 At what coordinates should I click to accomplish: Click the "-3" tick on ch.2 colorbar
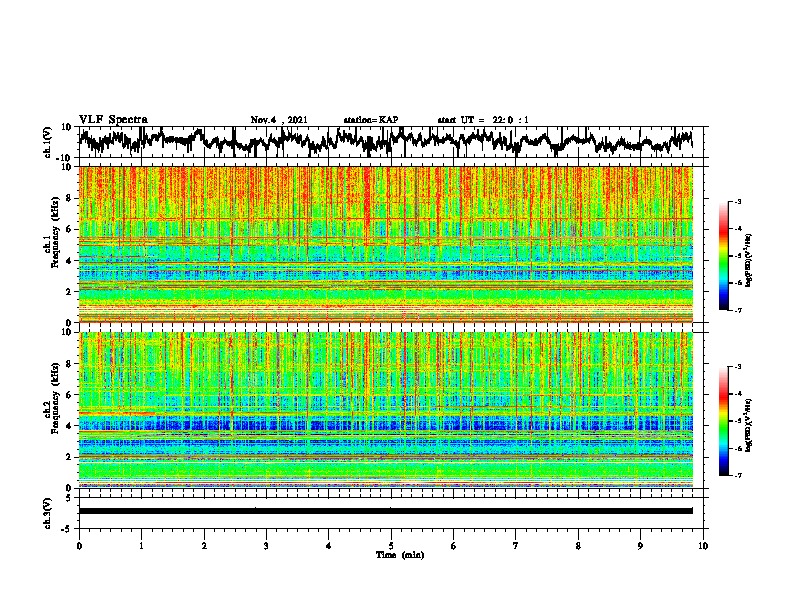pyautogui.click(x=738, y=367)
